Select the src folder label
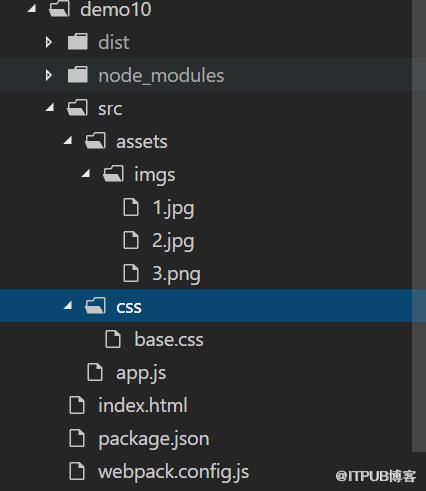Image resolution: width=426 pixels, height=491 pixels. 110,109
